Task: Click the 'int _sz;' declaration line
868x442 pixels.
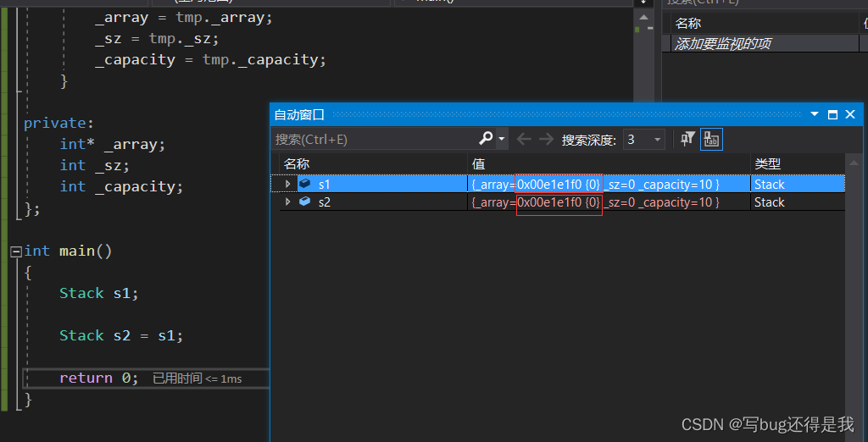Action: click(95, 165)
